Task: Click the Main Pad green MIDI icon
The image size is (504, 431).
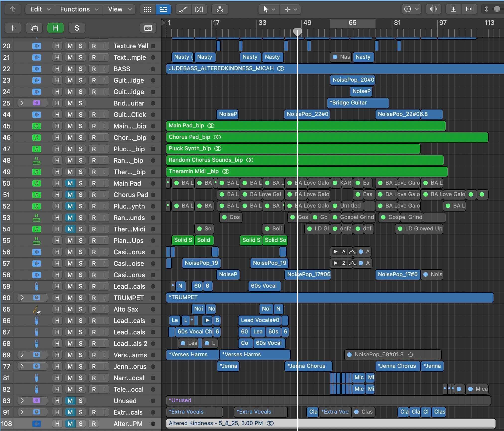Action: (37, 183)
